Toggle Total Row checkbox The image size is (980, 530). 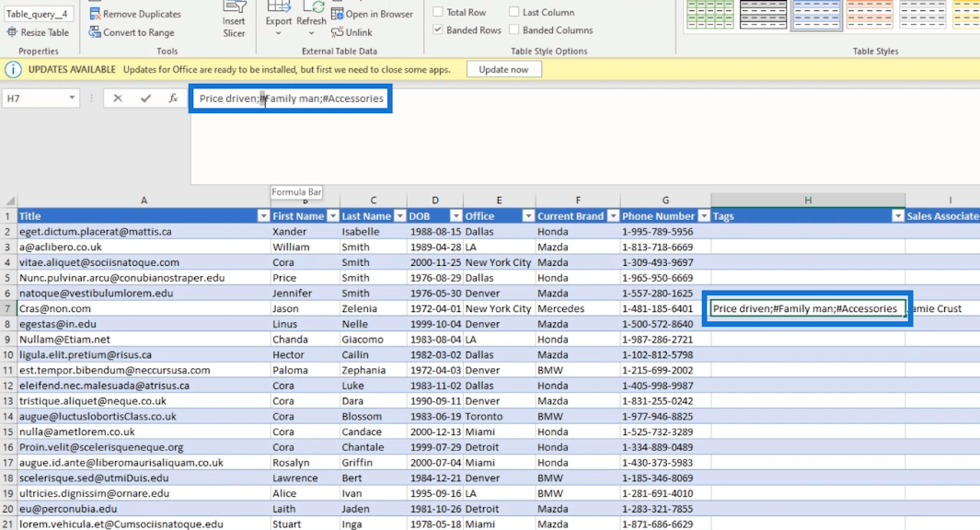pos(438,12)
